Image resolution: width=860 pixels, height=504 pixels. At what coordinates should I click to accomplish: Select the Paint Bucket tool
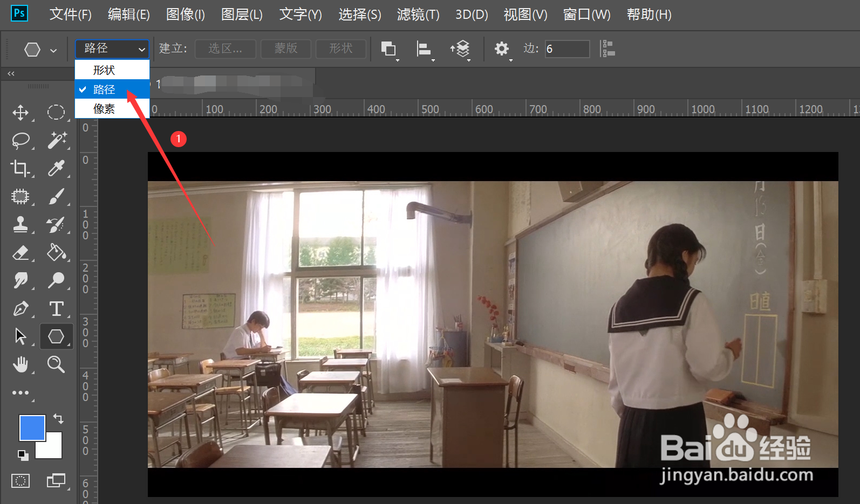point(56,252)
